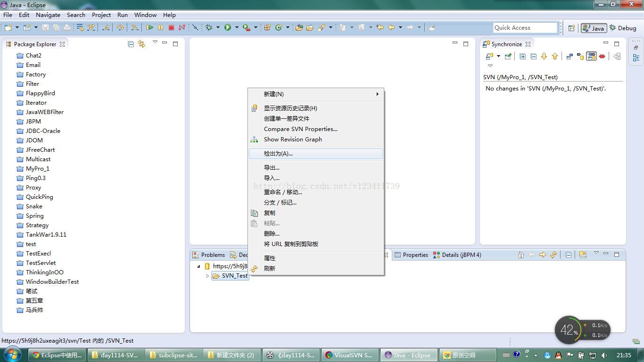Select 检出为(A)... from context menu
644x362 pixels.
[278, 154]
